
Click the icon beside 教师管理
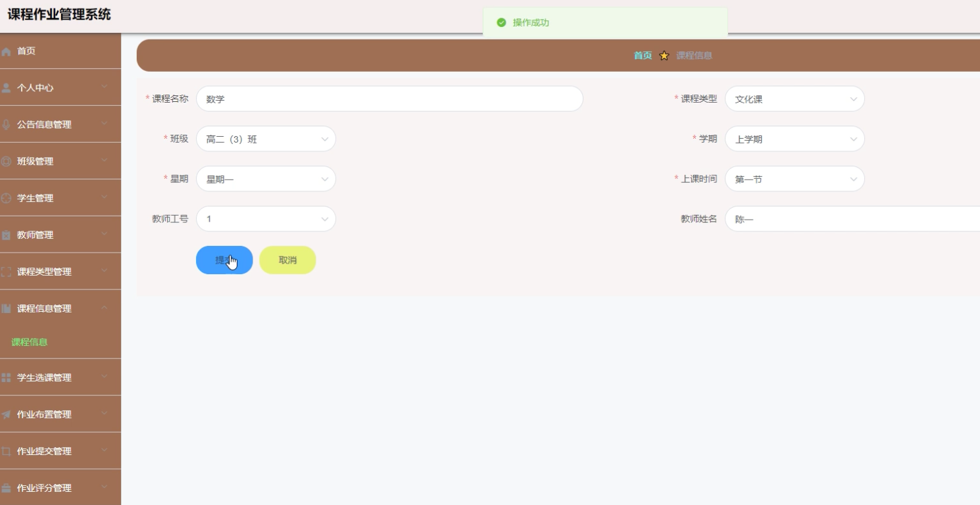click(7, 235)
